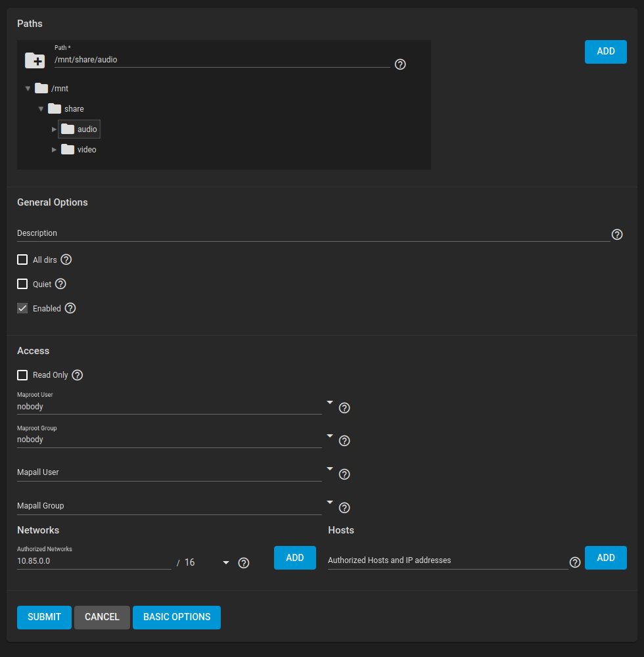
Task: Open the Quiet option help tooltip
Action: 60,284
